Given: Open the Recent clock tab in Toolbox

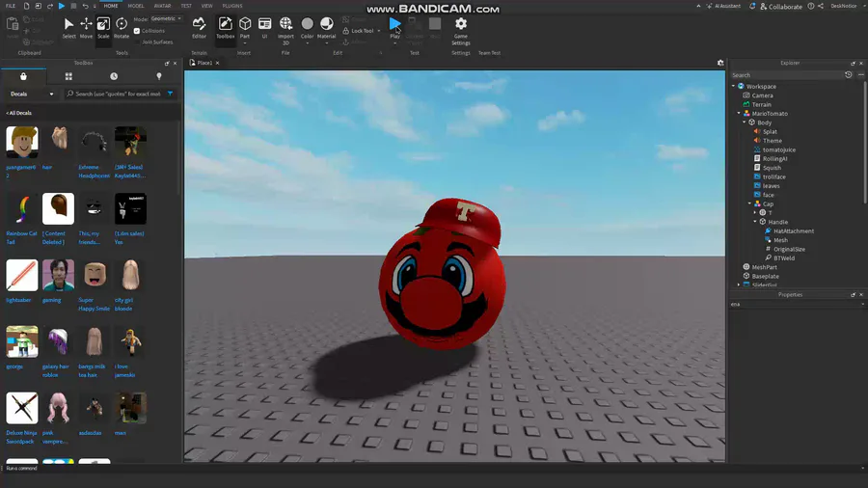Looking at the screenshot, I should point(114,76).
